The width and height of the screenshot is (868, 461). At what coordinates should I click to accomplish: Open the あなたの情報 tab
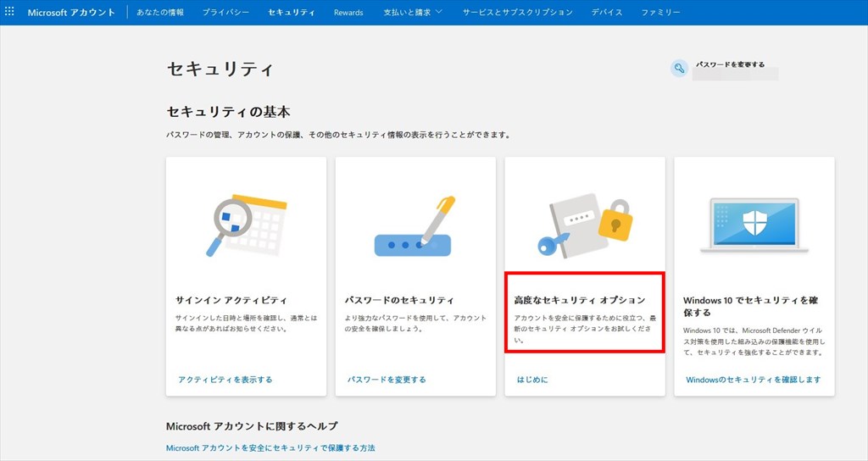pyautogui.click(x=161, y=13)
